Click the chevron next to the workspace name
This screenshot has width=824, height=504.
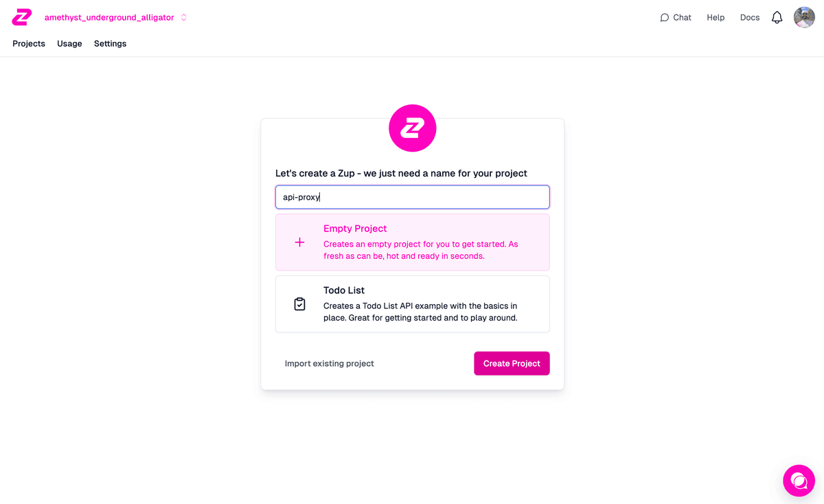coord(184,17)
